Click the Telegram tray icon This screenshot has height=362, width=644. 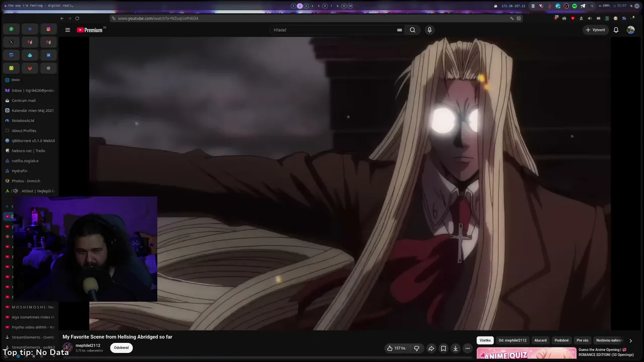pos(583,6)
